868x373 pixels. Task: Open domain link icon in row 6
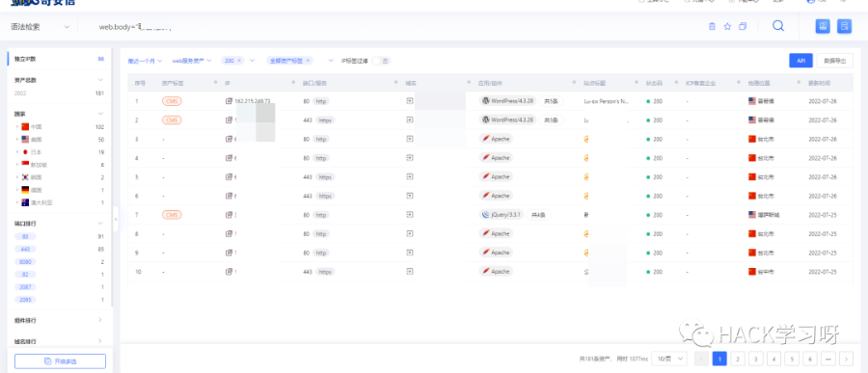410,196
